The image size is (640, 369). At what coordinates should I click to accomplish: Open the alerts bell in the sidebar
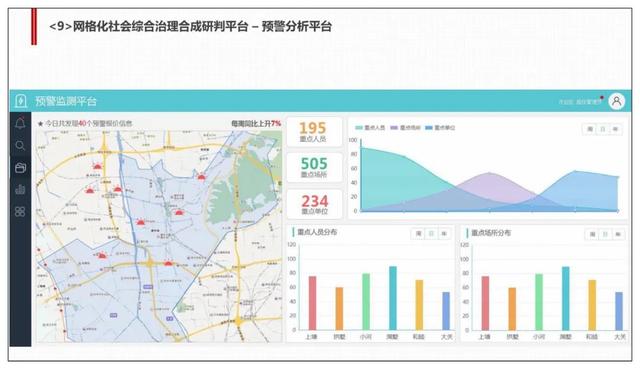[x=20, y=123]
